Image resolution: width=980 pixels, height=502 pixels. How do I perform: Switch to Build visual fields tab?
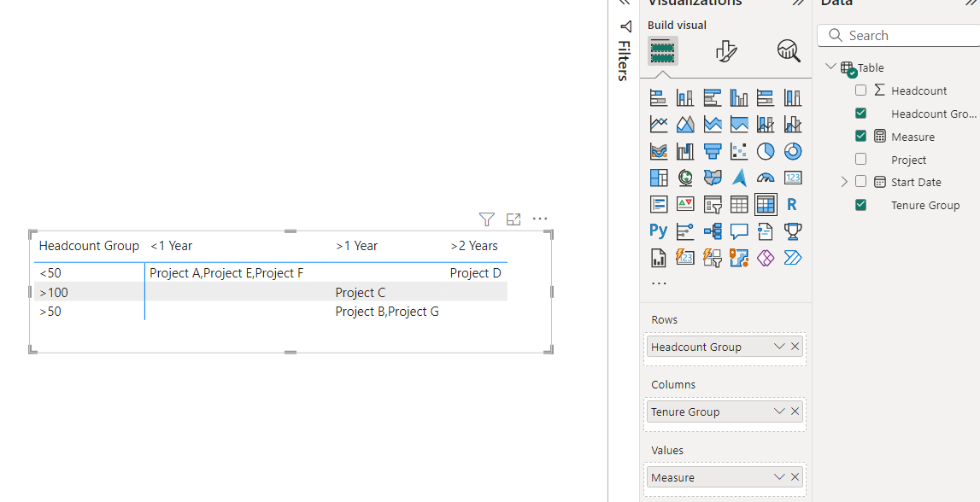[x=662, y=50]
